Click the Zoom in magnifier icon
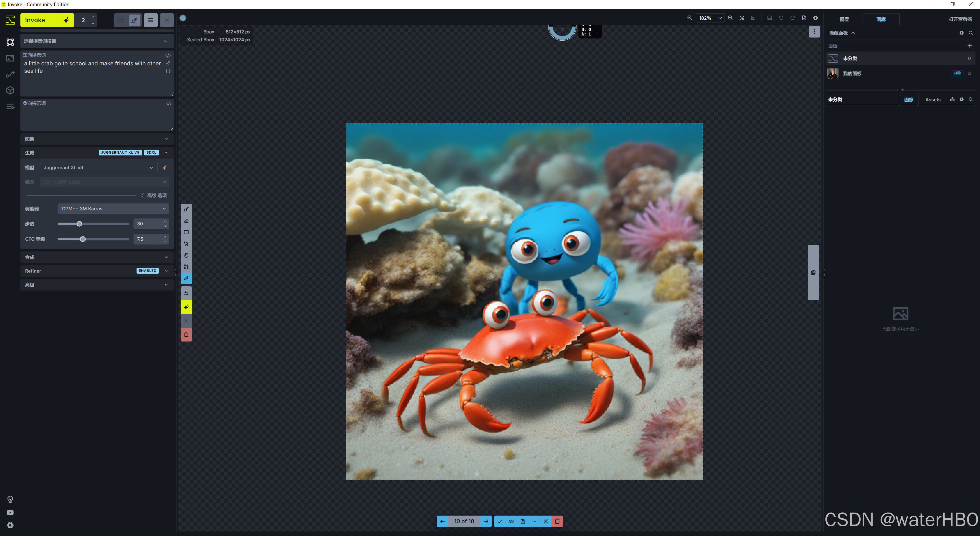Image resolution: width=980 pixels, height=536 pixels. pyautogui.click(x=730, y=18)
